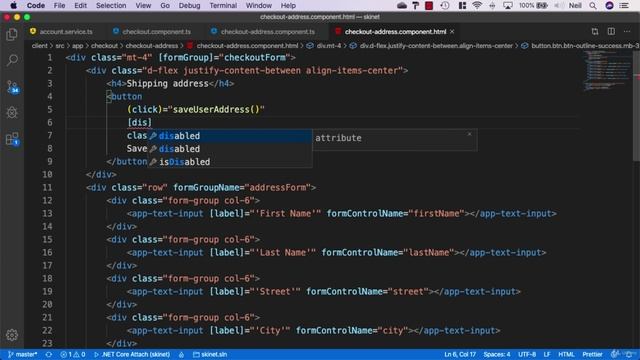Click the Shipping address heading text
The image size is (640, 360).
tap(167, 84)
